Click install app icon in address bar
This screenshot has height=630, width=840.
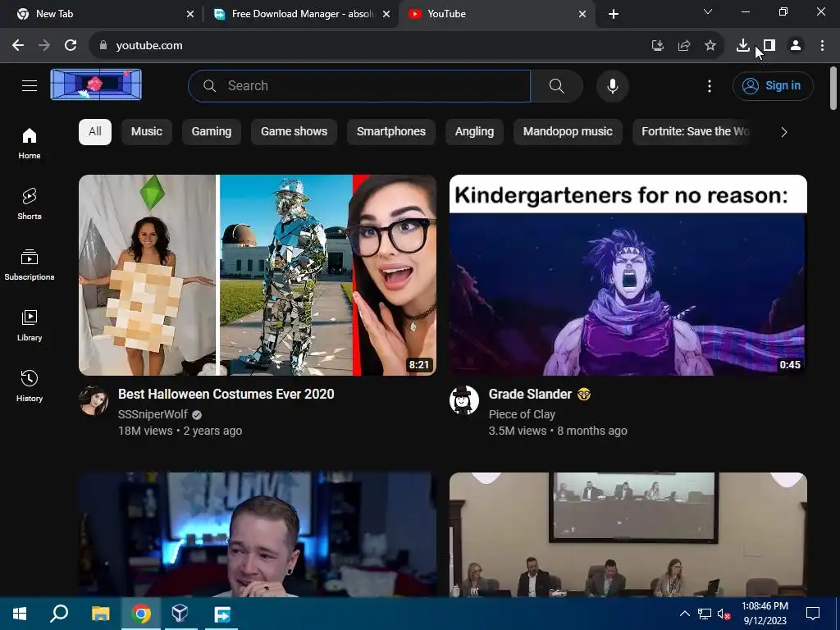pos(657,46)
